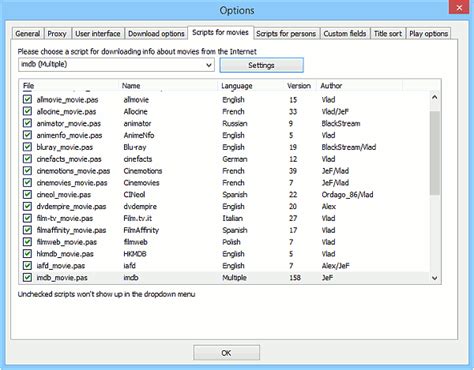Click the Multiple language cell

(x=234, y=278)
